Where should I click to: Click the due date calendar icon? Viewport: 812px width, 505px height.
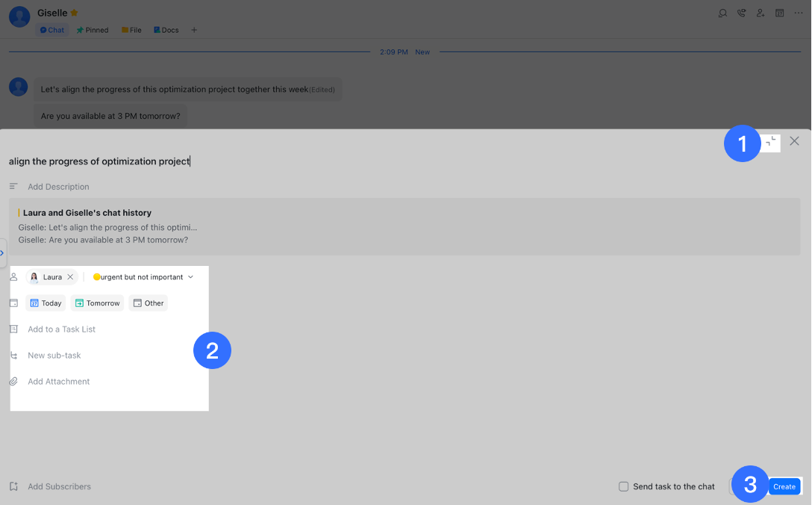13,303
